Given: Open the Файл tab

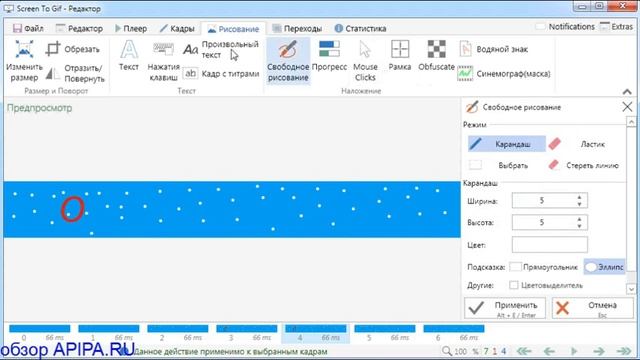Looking at the screenshot, I should (28, 29).
